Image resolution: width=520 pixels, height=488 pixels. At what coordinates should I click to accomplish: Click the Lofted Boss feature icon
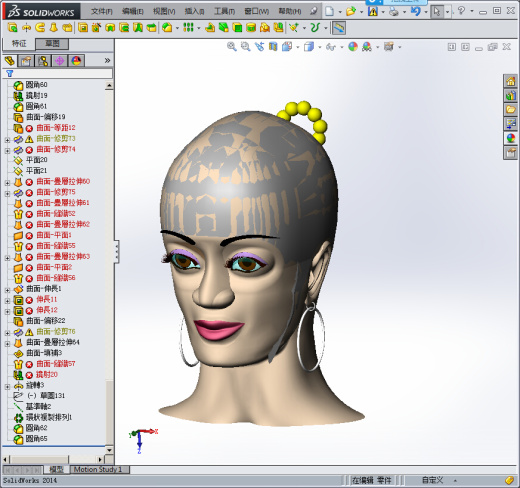tap(54, 28)
